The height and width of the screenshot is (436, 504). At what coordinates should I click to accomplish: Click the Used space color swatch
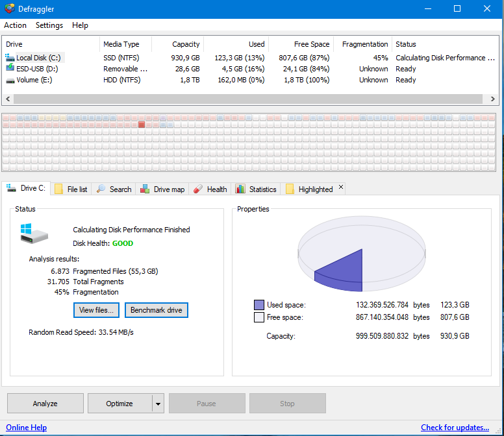tap(258, 305)
